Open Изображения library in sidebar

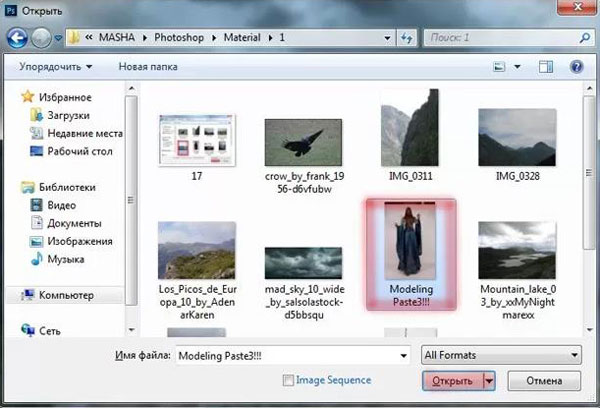point(80,241)
